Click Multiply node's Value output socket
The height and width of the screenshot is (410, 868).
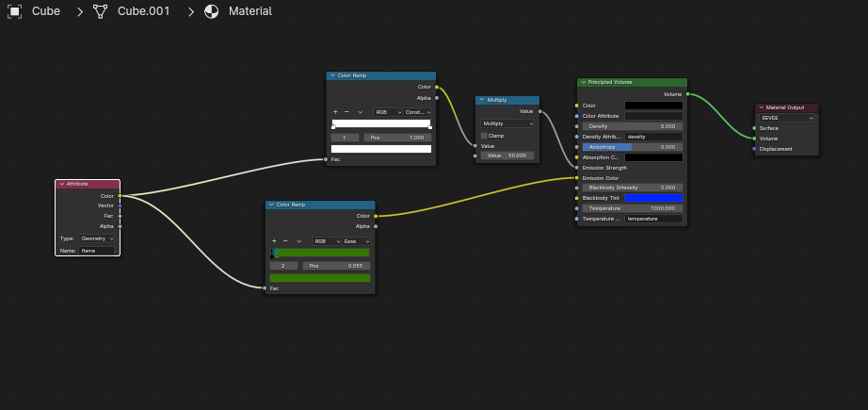click(x=539, y=111)
